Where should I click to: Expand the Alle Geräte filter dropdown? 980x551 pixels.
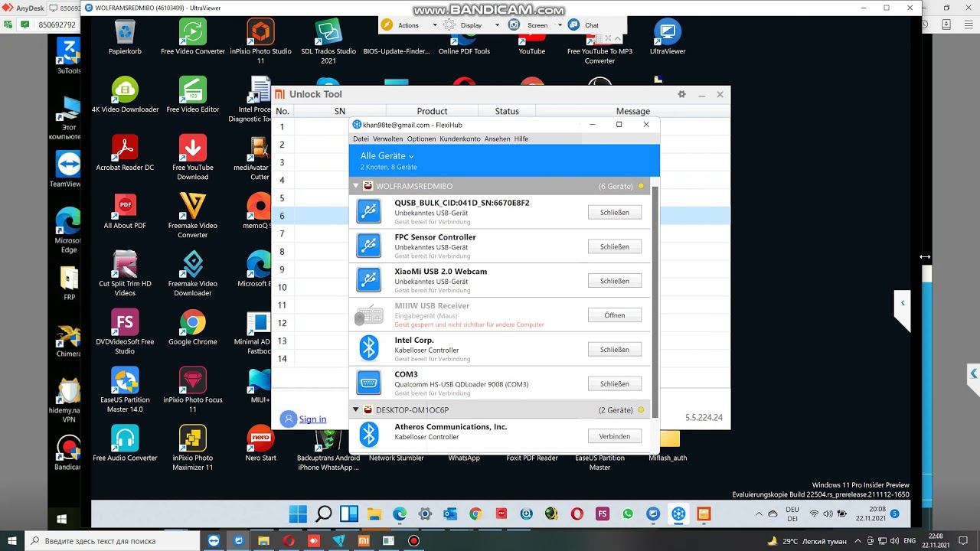[x=387, y=155]
